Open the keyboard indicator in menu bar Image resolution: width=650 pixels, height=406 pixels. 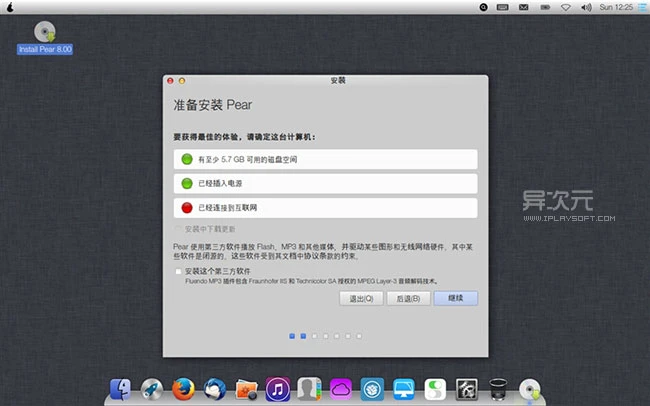point(502,7)
